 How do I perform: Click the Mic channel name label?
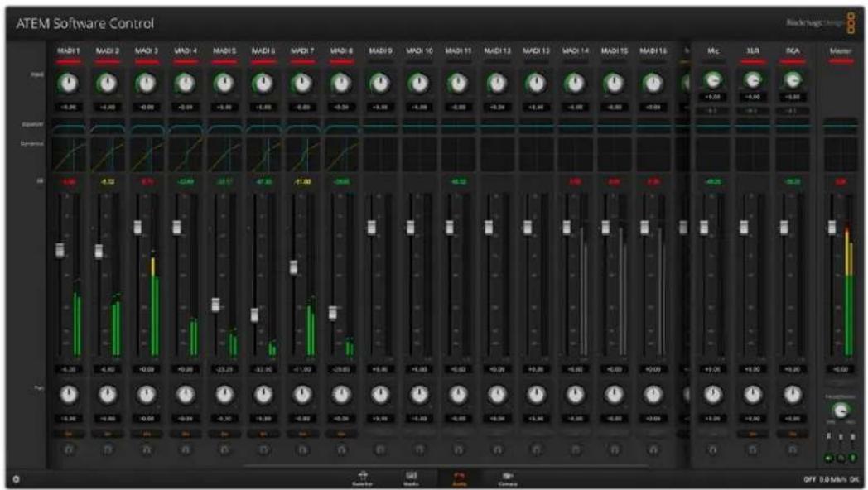click(x=712, y=50)
